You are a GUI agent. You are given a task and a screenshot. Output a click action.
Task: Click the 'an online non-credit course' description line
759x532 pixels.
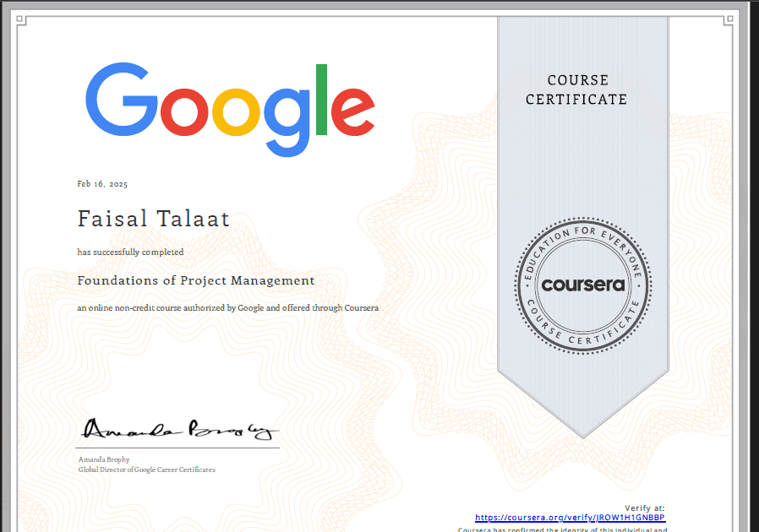click(228, 307)
